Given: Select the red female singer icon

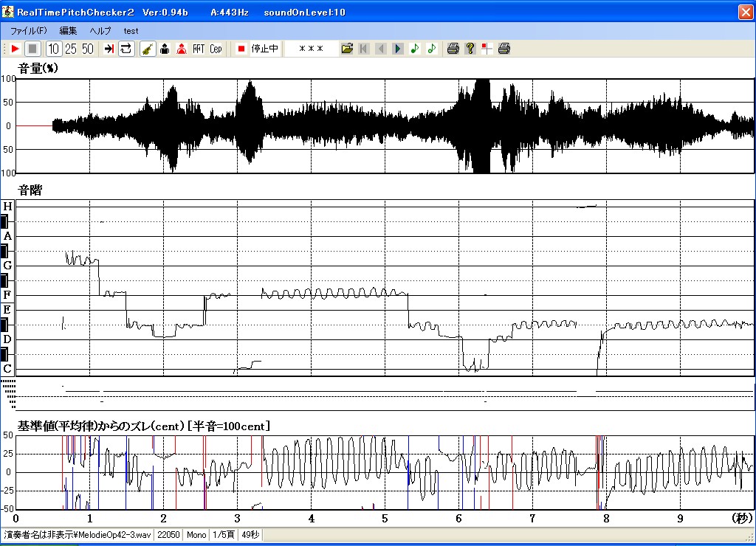Looking at the screenshot, I should [x=182, y=49].
